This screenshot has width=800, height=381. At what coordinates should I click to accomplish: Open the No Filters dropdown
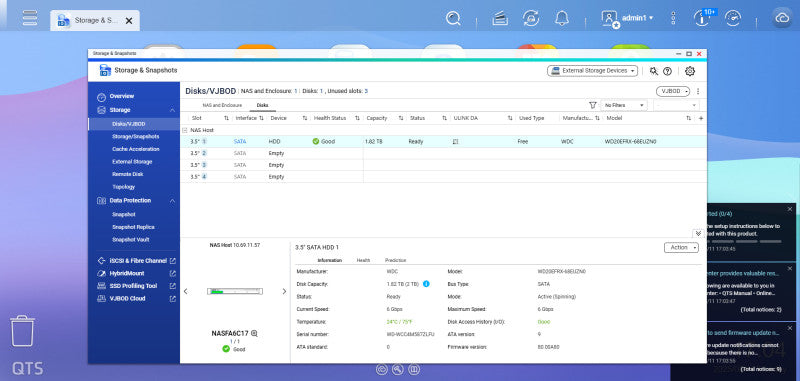click(x=624, y=105)
